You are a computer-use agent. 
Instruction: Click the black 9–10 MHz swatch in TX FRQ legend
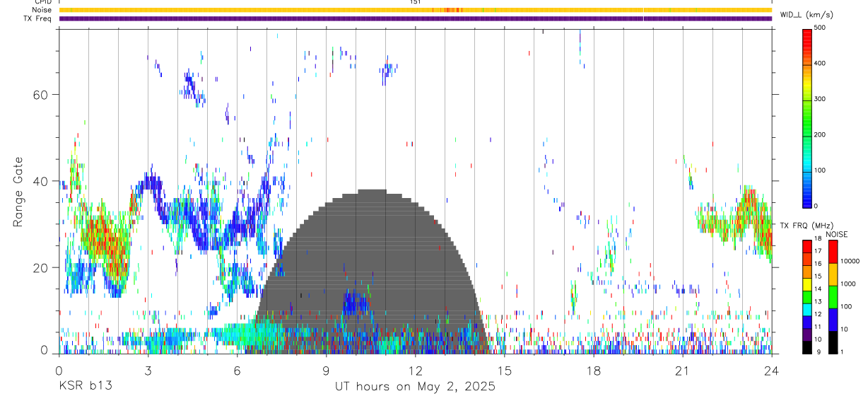(807, 347)
